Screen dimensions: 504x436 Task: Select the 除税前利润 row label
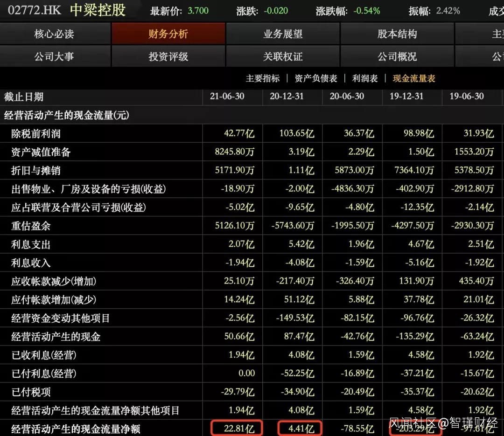35,134
